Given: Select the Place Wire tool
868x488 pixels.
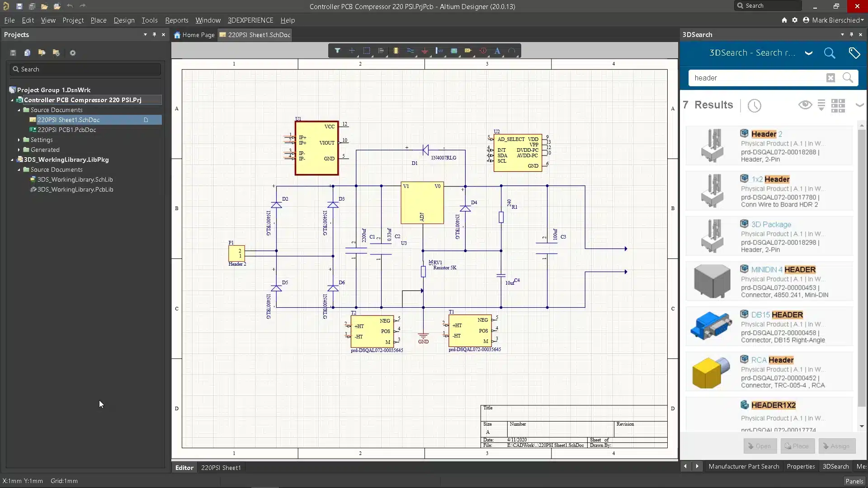Looking at the screenshot, I should pyautogui.click(x=410, y=51).
